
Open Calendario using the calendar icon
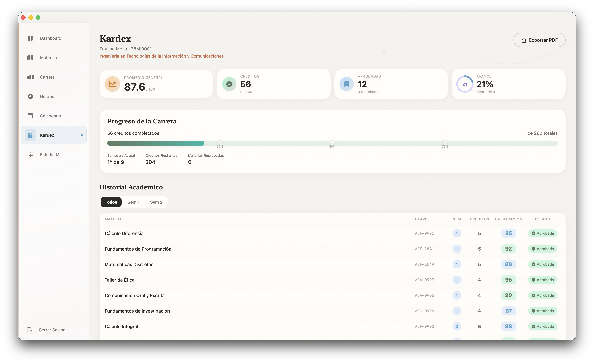point(30,116)
